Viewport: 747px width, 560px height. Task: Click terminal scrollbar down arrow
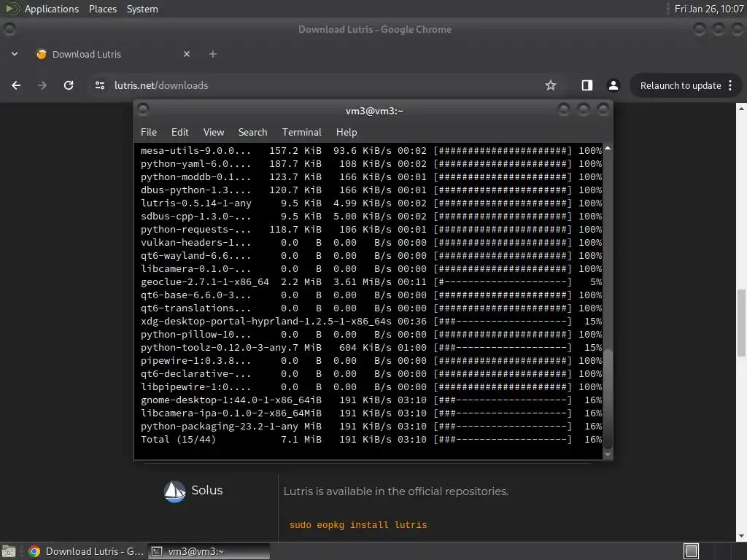tap(608, 454)
